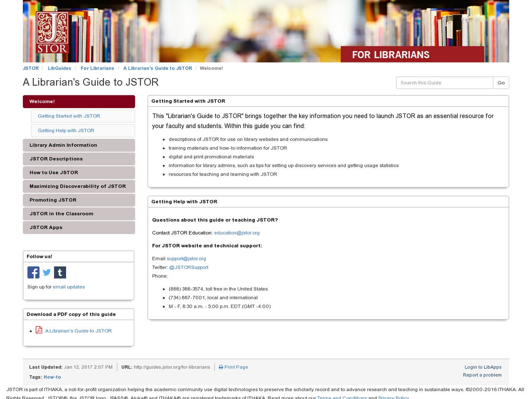Open the JSTOR Descriptions tab
This screenshot has height=399, width=532.
(79, 159)
